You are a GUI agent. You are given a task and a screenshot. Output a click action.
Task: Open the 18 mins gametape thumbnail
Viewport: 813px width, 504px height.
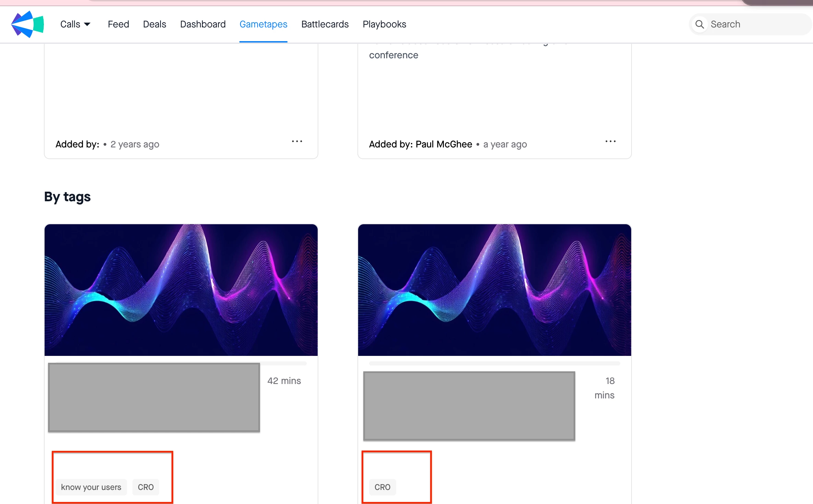click(494, 290)
